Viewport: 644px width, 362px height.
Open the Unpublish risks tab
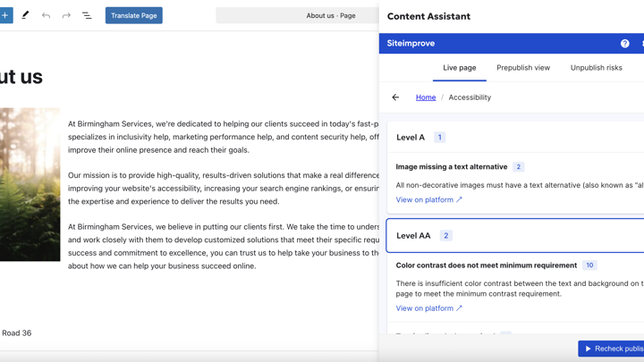pos(596,68)
